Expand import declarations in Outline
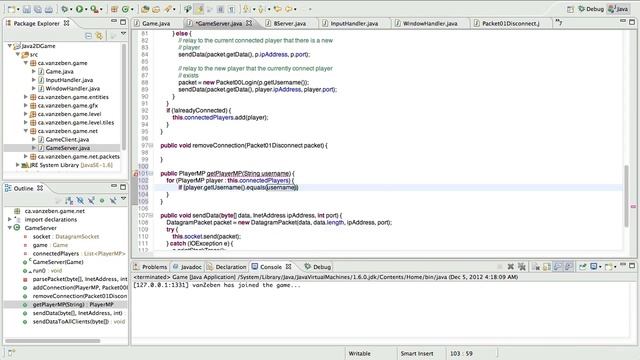The width and height of the screenshot is (640, 360). pos(10,219)
